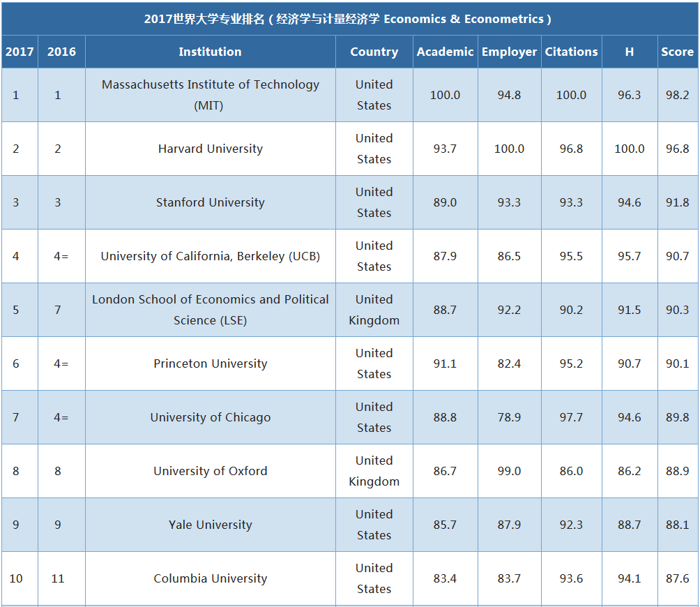Screen dimensions: 700x607
Task: Click MIT's Employer value 94.8
Action: (510, 95)
